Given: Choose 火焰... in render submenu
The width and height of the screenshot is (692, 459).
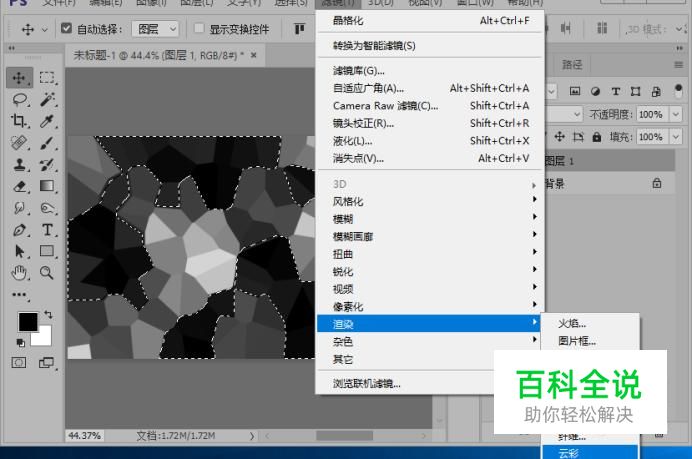Looking at the screenshot, I should click(x=590, y=324).
